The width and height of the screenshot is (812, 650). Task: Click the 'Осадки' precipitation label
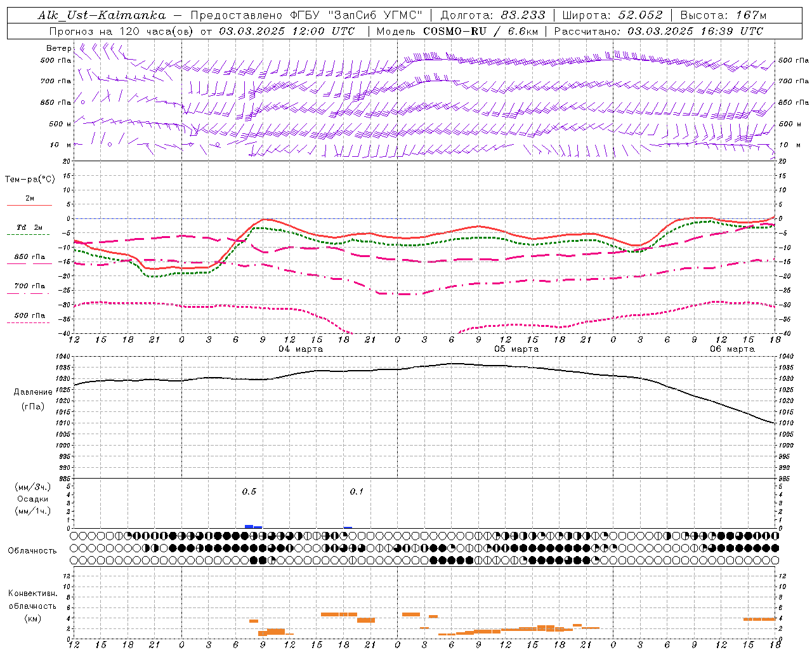coord(33,499)
